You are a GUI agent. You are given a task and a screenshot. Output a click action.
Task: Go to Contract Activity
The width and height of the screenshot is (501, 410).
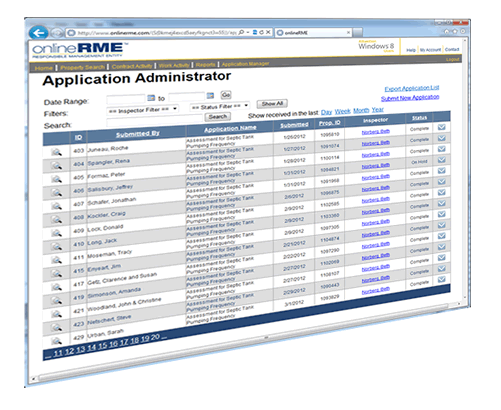point(132,66)
